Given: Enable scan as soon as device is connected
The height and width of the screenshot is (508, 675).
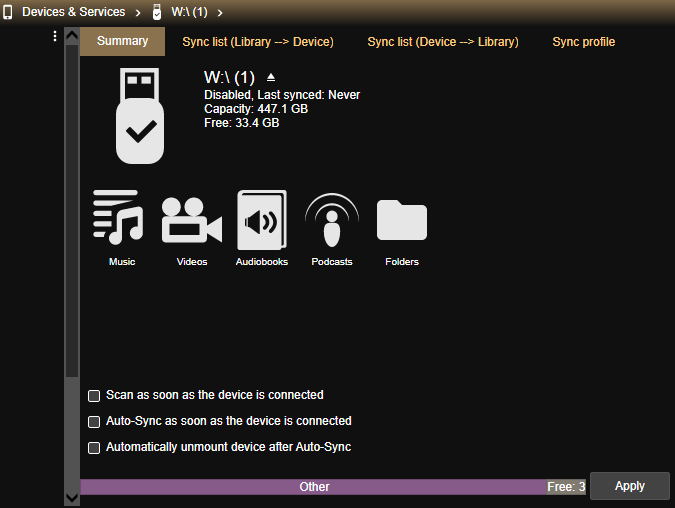Looking at the screenshot, I should click(95, 396).
